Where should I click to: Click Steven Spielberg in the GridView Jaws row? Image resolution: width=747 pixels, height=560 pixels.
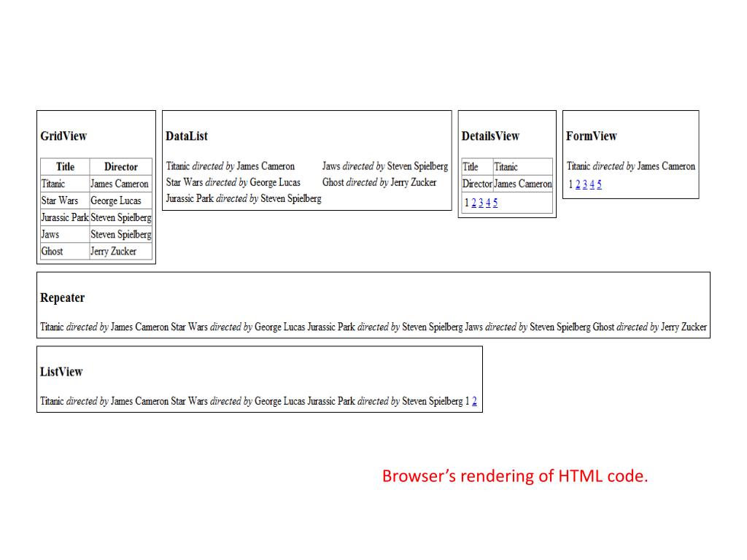tap(121, 234)
